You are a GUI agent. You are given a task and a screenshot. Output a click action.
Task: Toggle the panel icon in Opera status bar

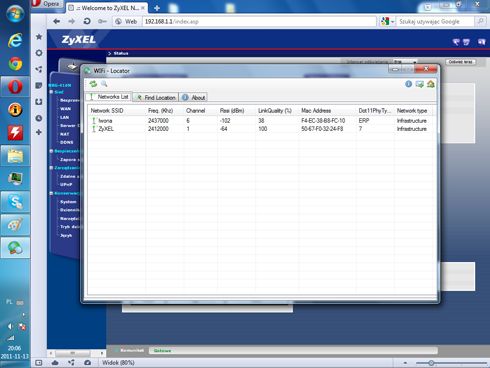point(39,363)
